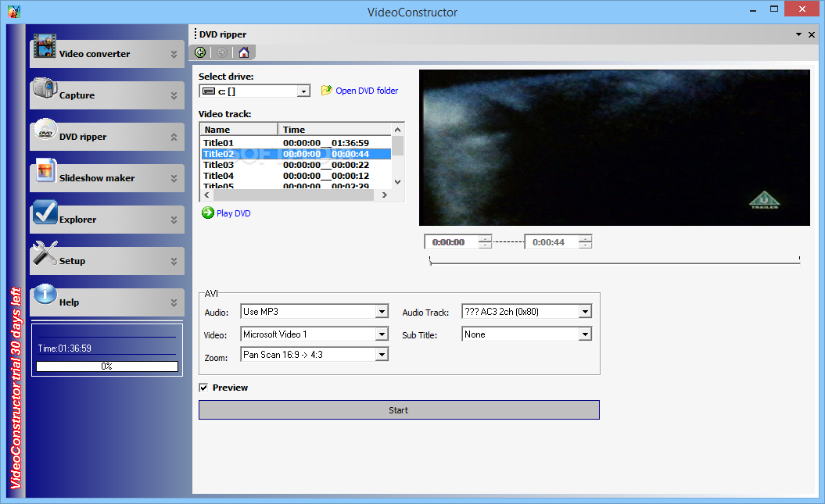Click the track list scroll down arrow

398,182
